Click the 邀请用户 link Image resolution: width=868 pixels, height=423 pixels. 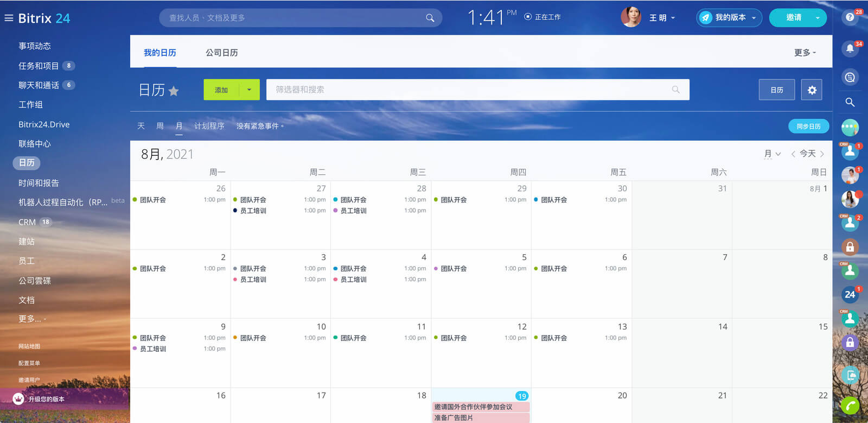29,380
